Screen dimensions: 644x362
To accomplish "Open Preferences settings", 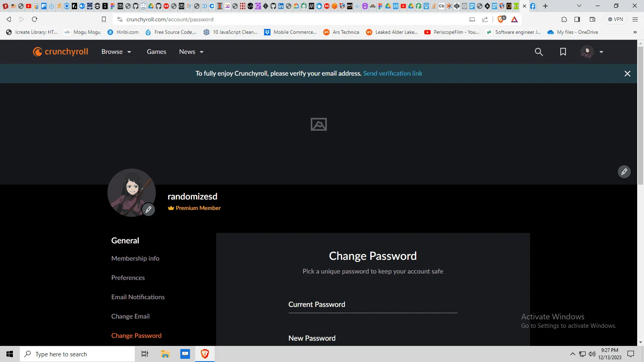I will [x=128, y=278].
